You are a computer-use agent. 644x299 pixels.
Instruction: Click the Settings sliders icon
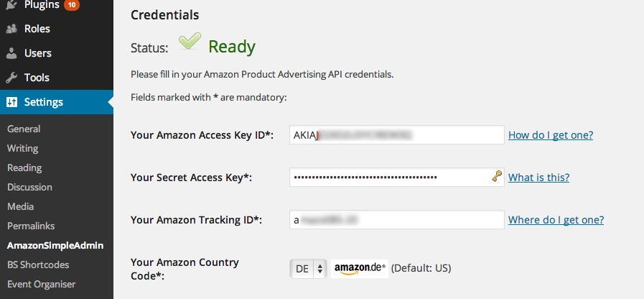(x=12, y=102)
